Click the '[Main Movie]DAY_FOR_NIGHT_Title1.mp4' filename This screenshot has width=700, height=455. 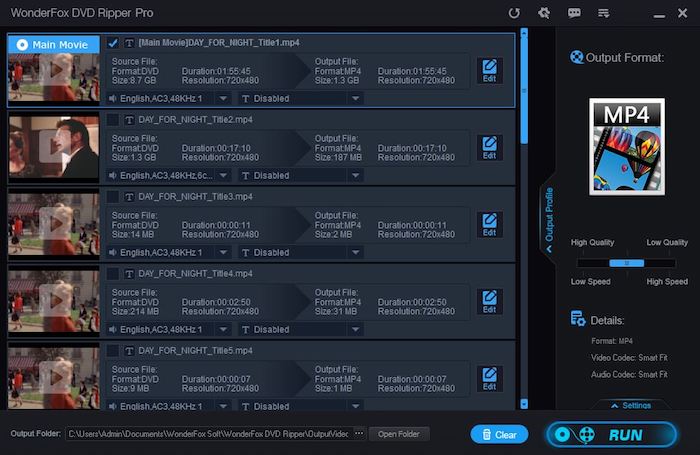click(219, 43)
